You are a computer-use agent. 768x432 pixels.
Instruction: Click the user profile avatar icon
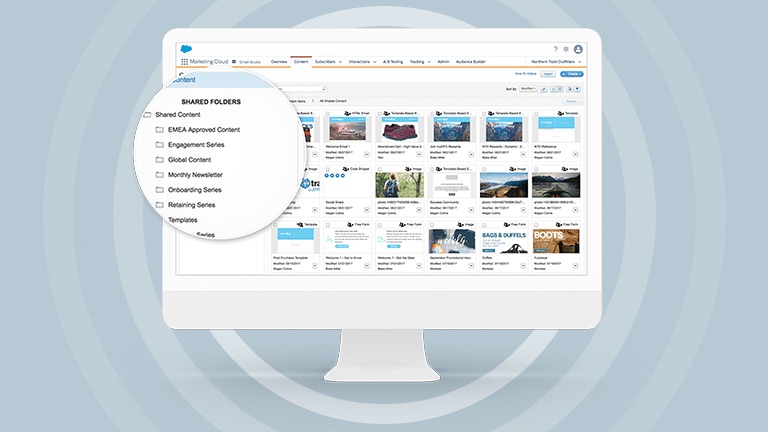578,49
